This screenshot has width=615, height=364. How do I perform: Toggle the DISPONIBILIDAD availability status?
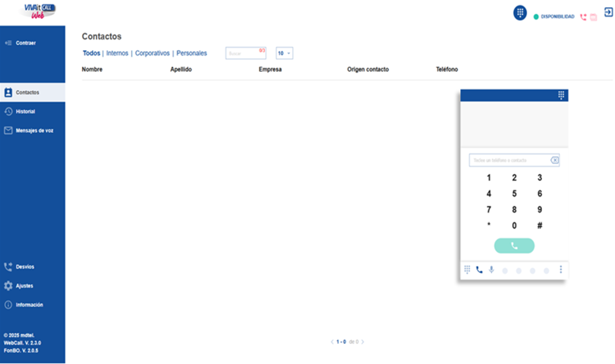click(x=554, y=17)
